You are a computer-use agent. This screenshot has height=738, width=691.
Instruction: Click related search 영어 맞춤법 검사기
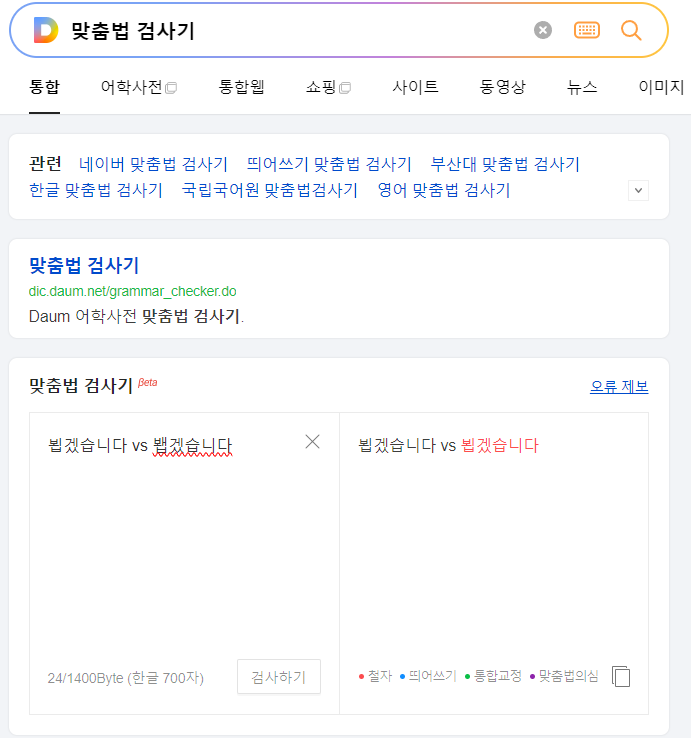(444, 190)
